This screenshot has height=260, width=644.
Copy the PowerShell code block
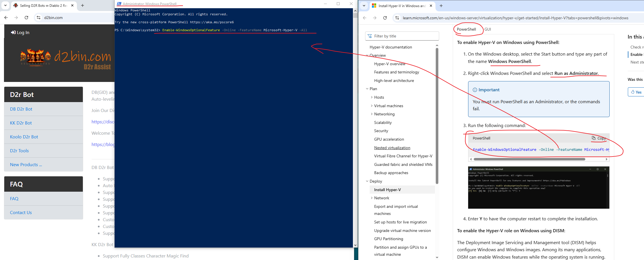[599, 138]
